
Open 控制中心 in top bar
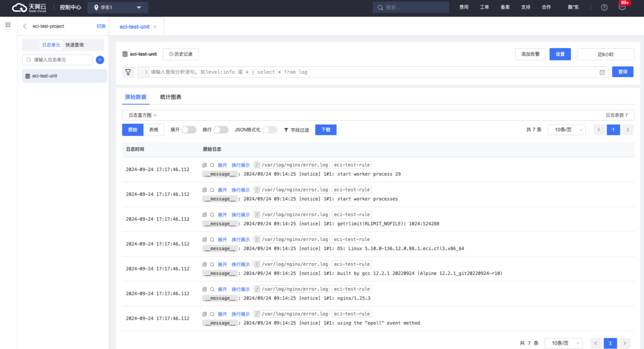pyautogui.click(x=70, y=7)
